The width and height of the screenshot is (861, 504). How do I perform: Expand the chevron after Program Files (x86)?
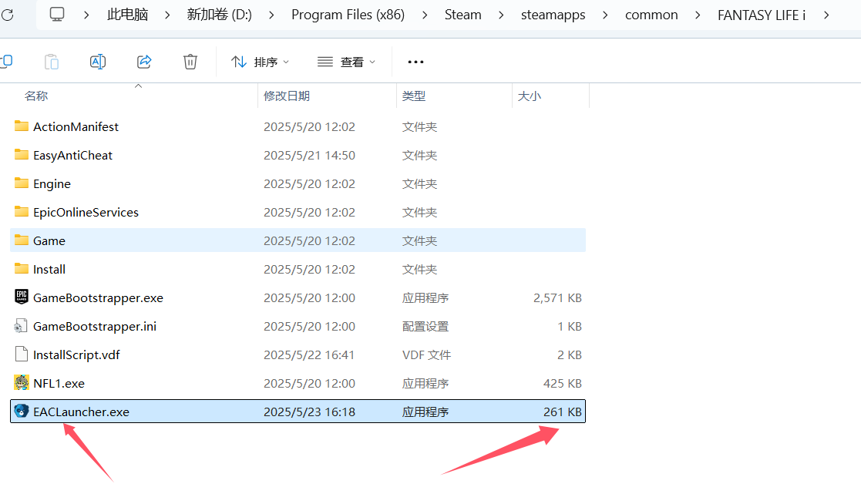[x=425, y=15]
